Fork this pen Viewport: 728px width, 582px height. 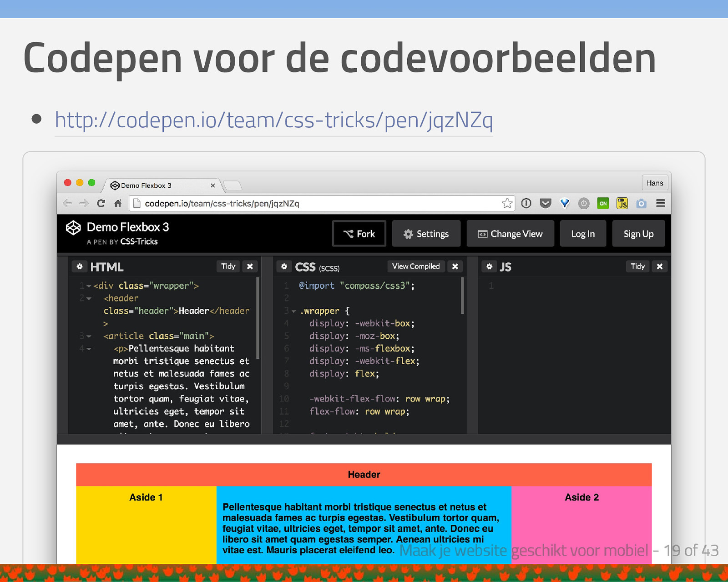pyautogui.click(x=359, y=234)
